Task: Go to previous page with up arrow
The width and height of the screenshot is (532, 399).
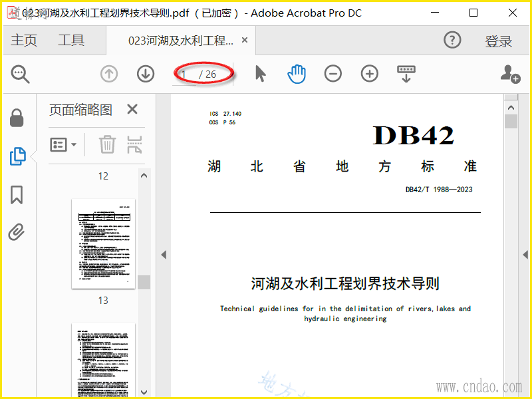Action: pyautogui.click(x=109, y=74)
